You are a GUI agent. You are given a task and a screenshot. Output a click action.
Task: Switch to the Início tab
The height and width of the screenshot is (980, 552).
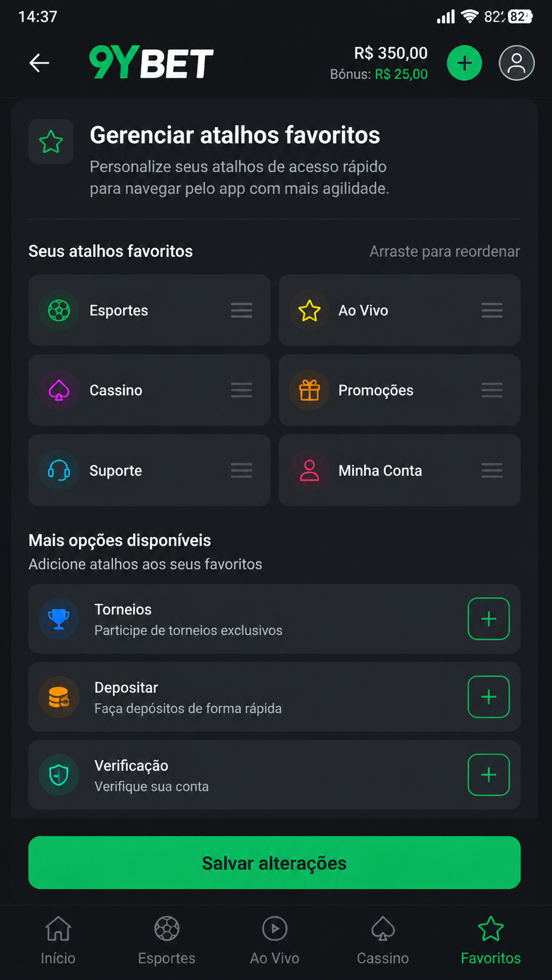[x=58, y=941]
